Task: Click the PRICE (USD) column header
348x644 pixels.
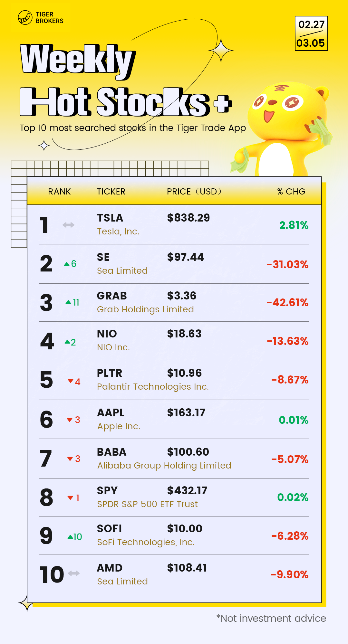Action: (x=194, y=192)
